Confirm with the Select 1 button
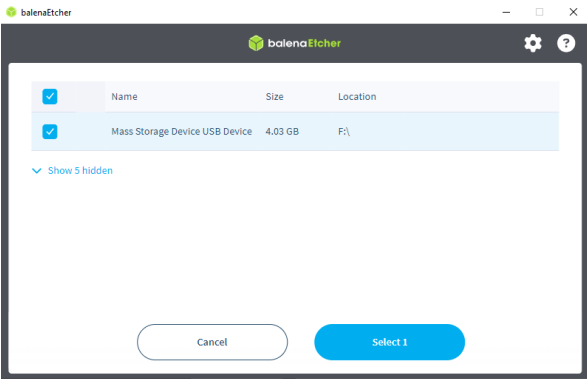The width and height of the screenshot is (587, 379). [x=389, y=342]
